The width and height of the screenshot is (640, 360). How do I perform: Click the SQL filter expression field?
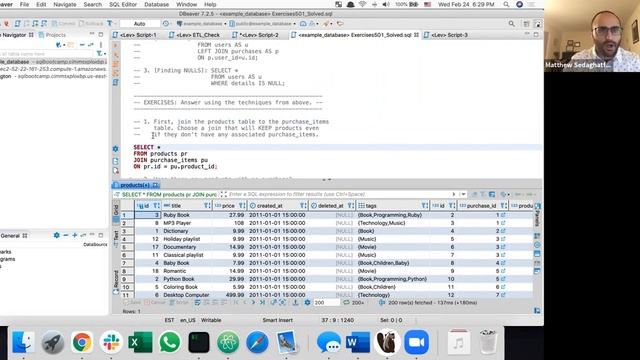[339, 194]
